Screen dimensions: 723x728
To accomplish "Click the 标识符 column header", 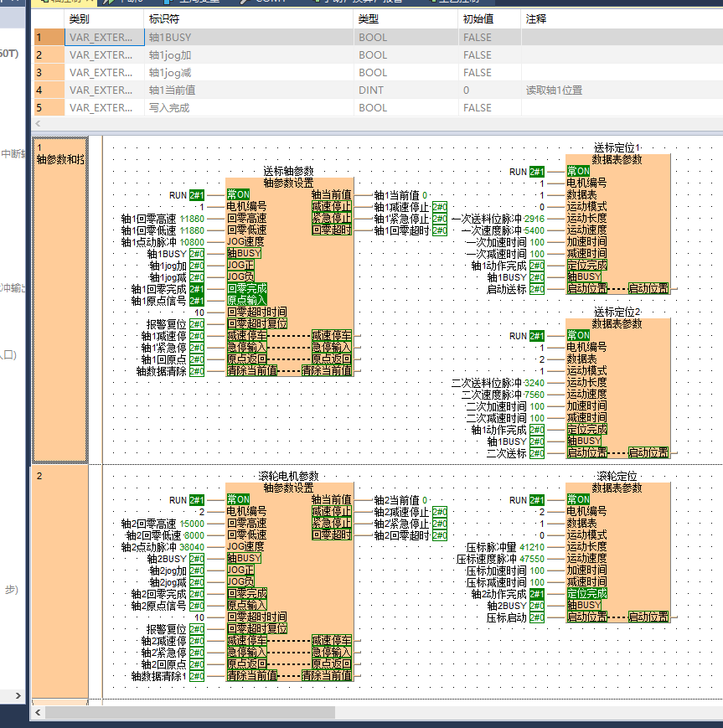I will pyautogui.click(x=163, y=18).
